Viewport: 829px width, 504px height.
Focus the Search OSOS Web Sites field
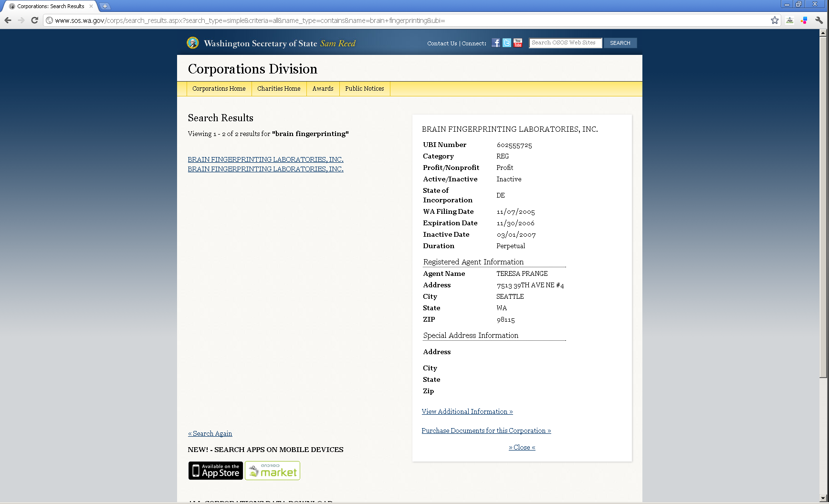point(566,43)
